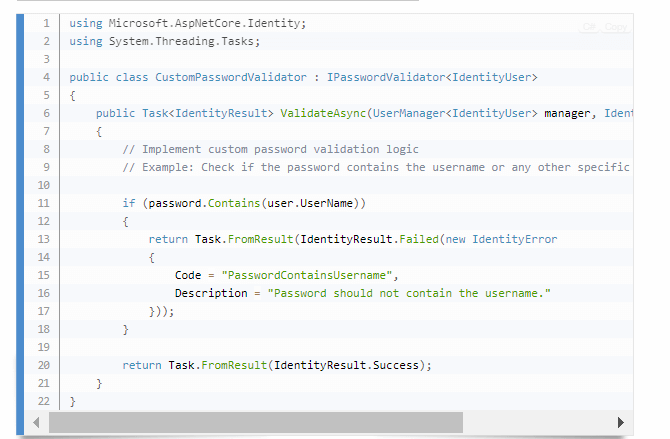Click line number 22 in the gutter
Image resolution: width=670 pixels, height=439 pixels.
pos(43,401)
